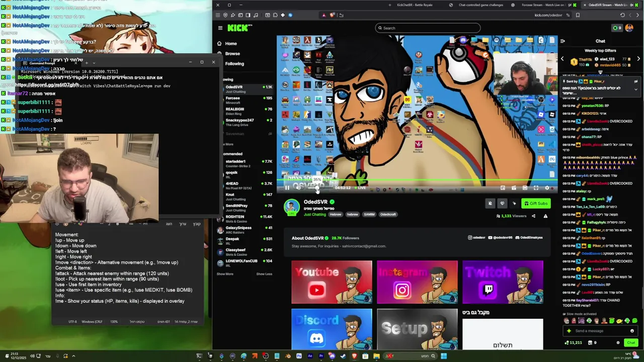Open Windows Start button on taskbar
The image size is (644, 362).
(444, 356)
